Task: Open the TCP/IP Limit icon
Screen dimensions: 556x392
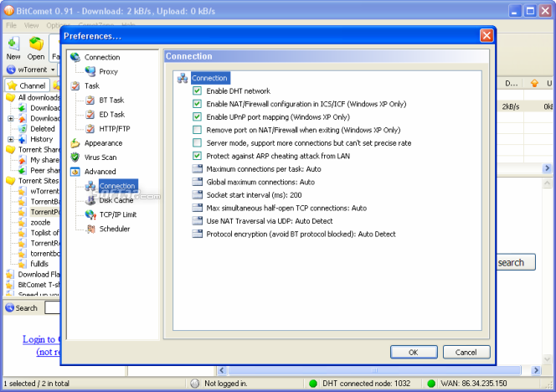Action: click(x=90, y=214)
